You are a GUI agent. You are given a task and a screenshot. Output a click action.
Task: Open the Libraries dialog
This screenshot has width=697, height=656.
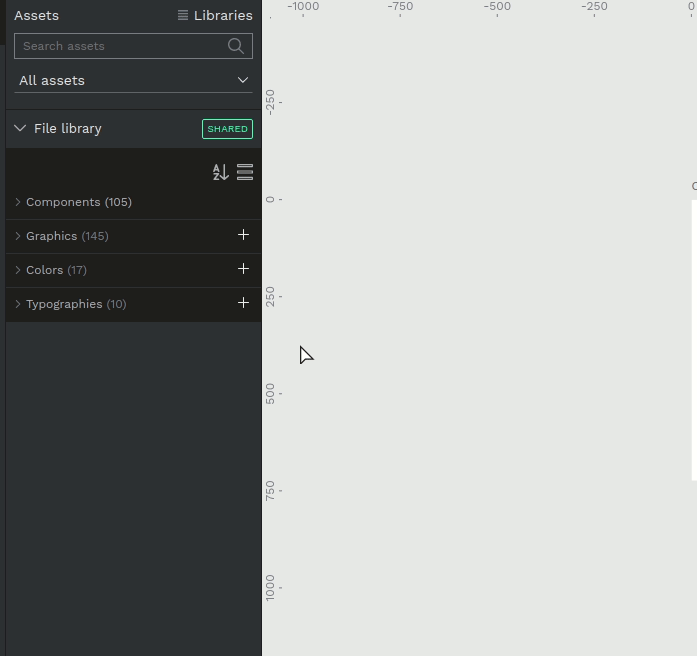pyautogui.click(x=214, y=15)
